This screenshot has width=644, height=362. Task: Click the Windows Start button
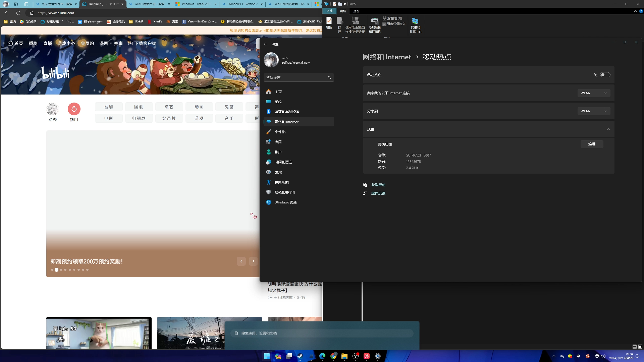point(267,356)
